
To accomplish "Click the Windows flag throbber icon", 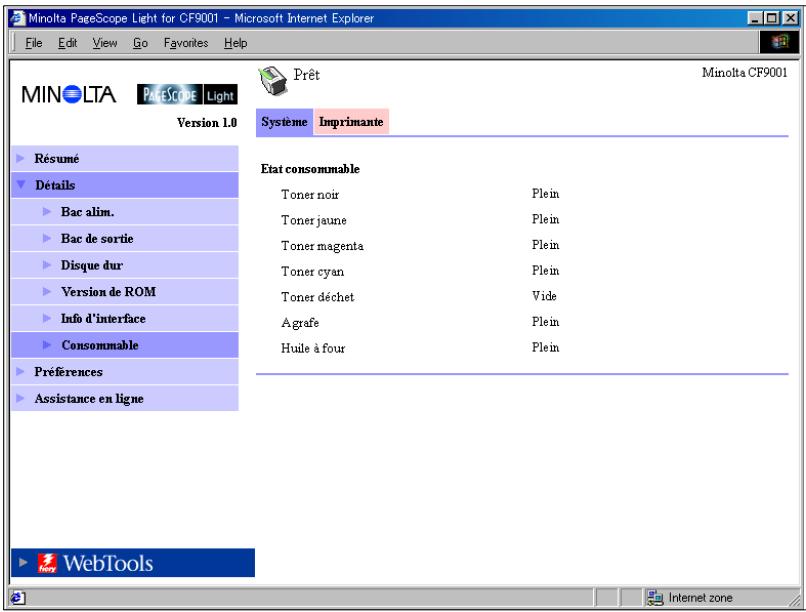I will [x=780, y=42].
